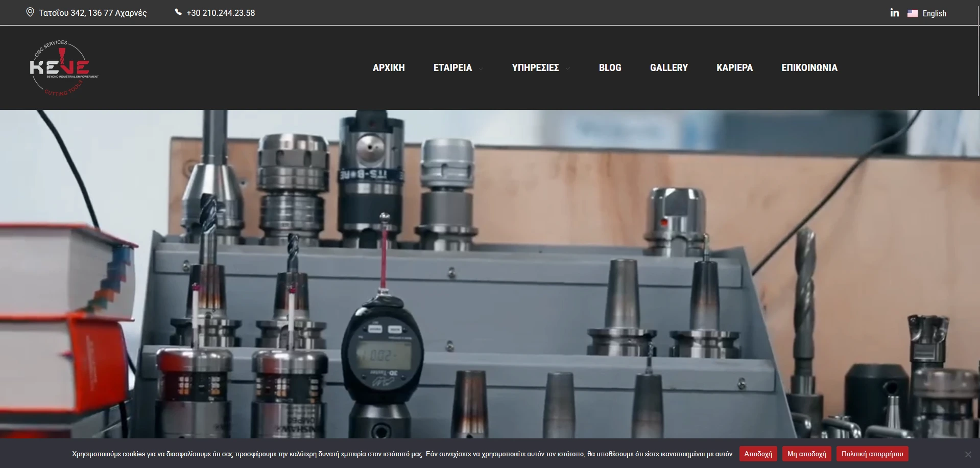Switch language to English
980x468 pixels.
934,14
